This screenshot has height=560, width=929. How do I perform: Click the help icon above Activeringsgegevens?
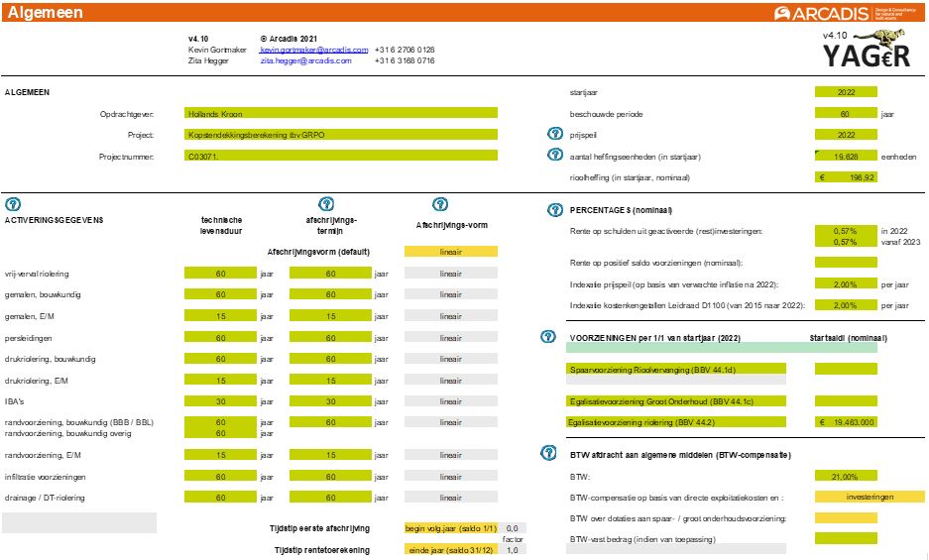(x=13, y=204)
